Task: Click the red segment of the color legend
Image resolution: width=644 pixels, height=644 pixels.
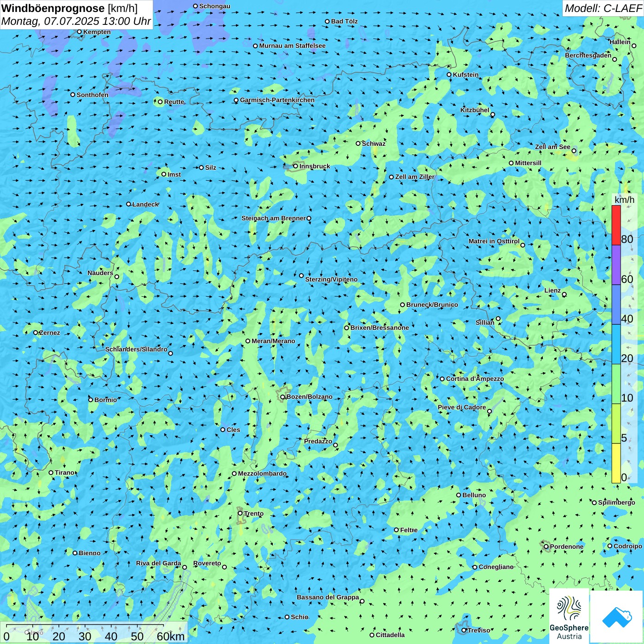Action: click(616, 225)
